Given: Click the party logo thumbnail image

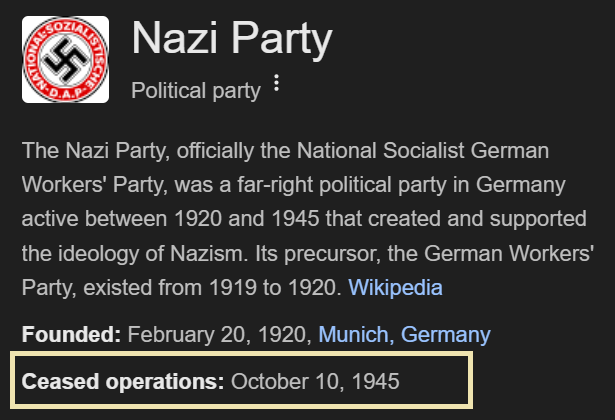Looking at the screenshot, I should [x=66, y=60].
